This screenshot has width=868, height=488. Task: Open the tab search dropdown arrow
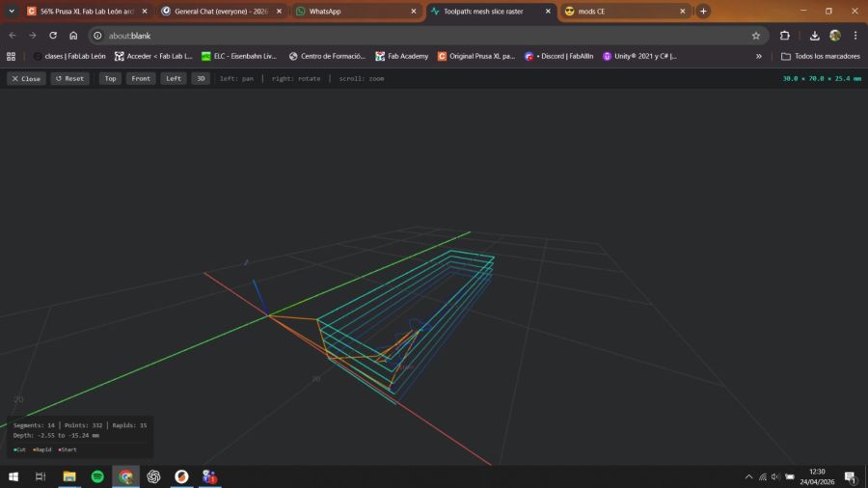(x=12, y=11)
